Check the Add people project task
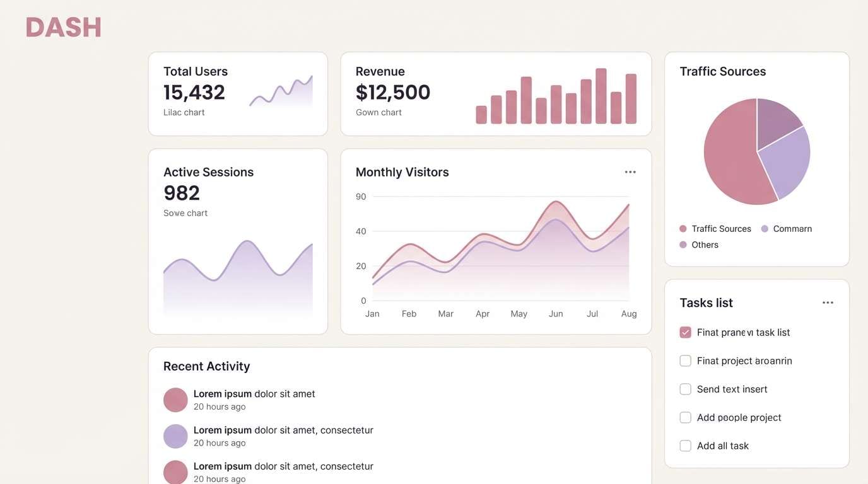 [x=685, y=417]
